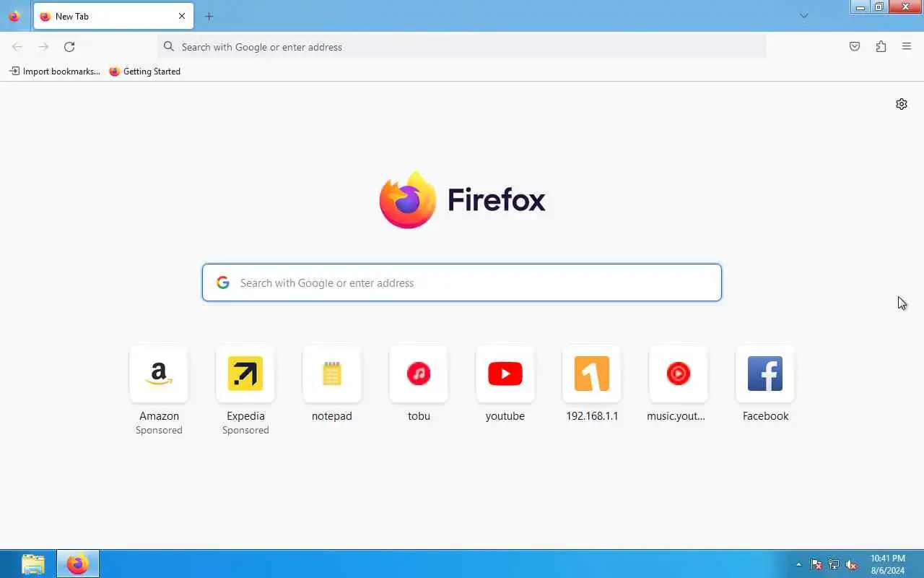
Task: Open the Firefox View pinned icon
Action: pos(14,16)
